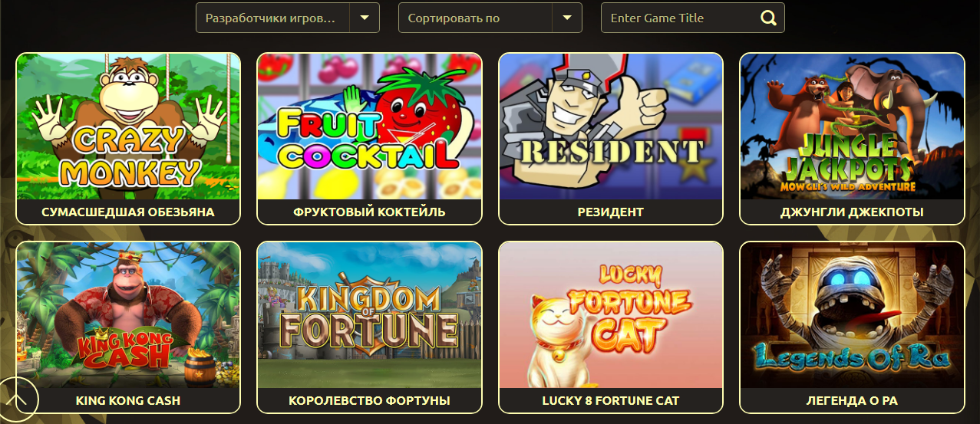Open the Kingdom of Fortune thumbnail
Screen dimensions: 980x424
[369, 315]
